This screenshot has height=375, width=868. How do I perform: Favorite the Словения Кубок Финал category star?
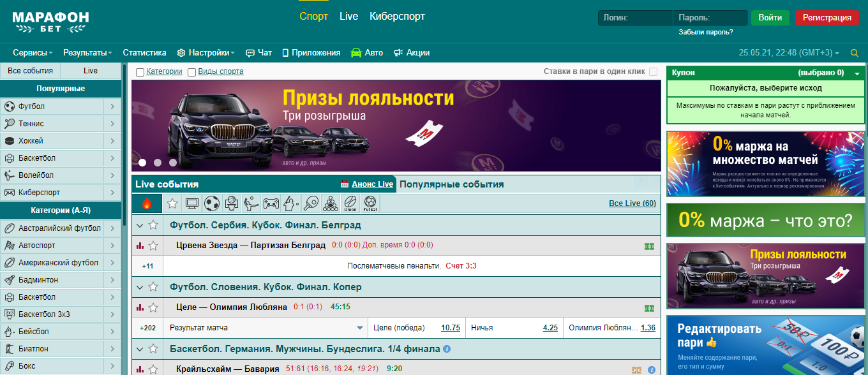click(153, 287)
